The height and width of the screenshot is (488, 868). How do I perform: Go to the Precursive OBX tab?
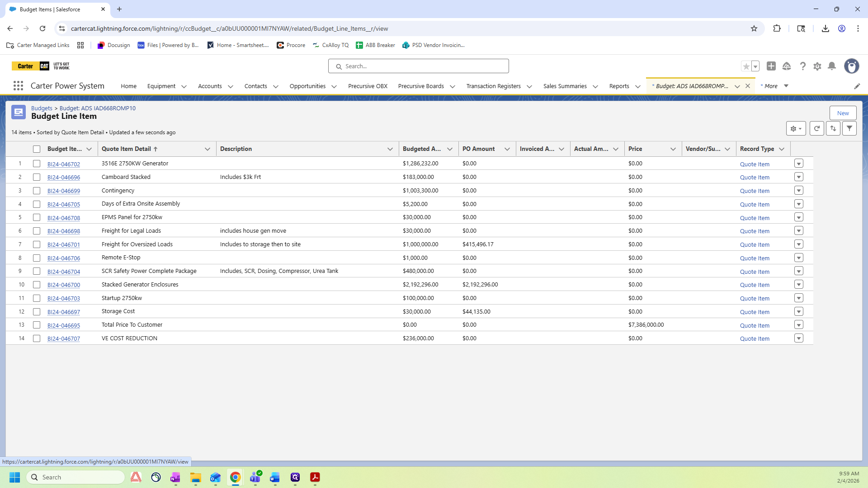coord(368,86)
